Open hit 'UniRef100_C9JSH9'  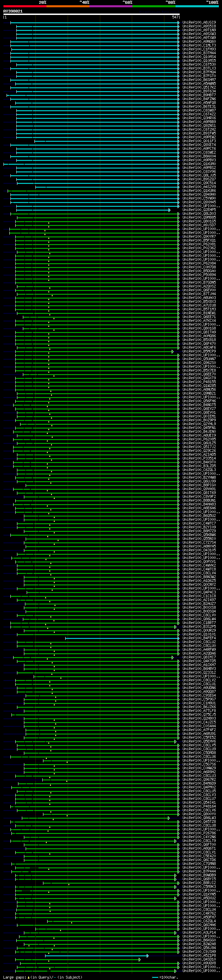click(199, 952)
